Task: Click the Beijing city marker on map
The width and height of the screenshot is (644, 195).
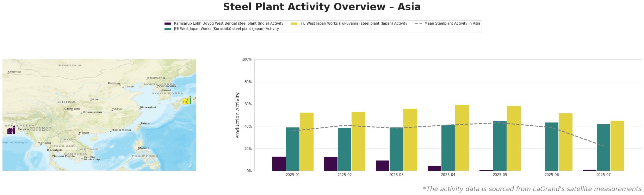Action: (120, 85)
